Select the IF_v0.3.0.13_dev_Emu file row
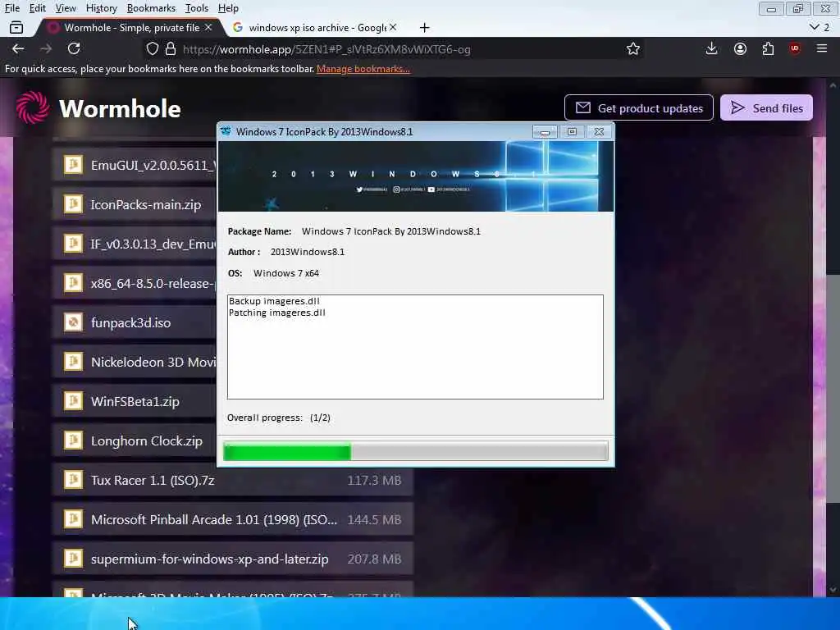This screenshot has height=630, width=840. (x=135, y=244)
